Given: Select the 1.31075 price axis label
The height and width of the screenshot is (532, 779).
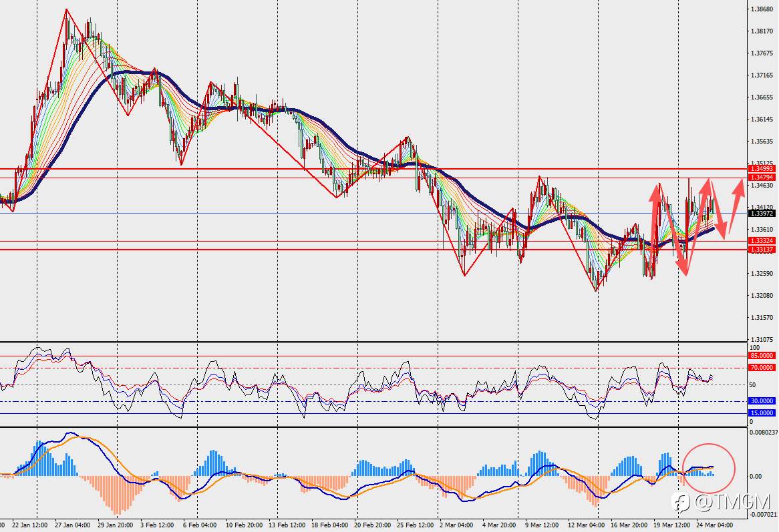Looking at the screenshot, I should point(762,339).
